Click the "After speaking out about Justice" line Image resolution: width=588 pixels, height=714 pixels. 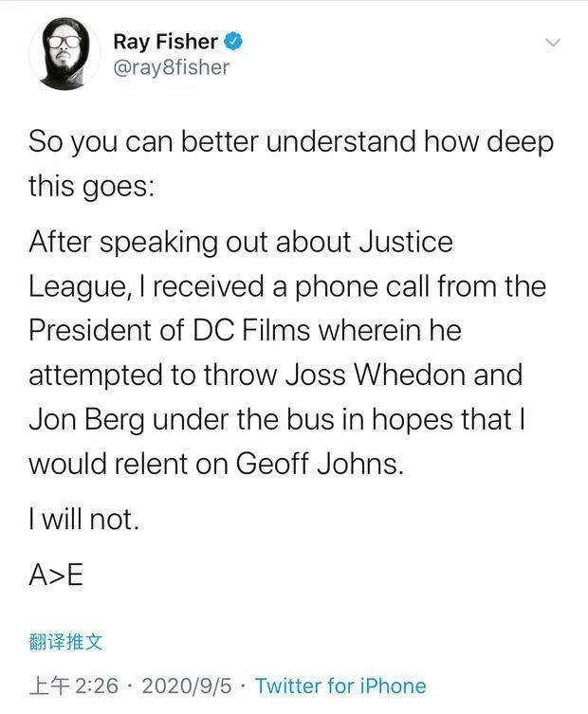pos(241,242)
